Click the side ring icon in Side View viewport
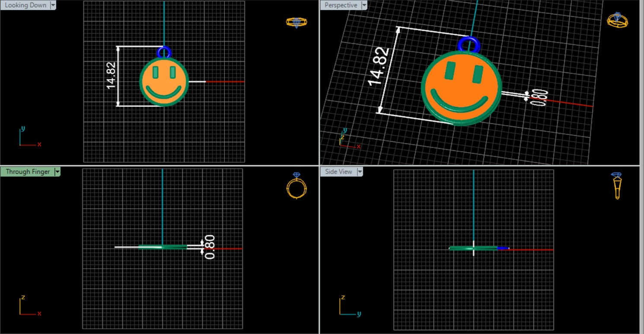This screenshot has height=334, width=644. click(617, 186)
